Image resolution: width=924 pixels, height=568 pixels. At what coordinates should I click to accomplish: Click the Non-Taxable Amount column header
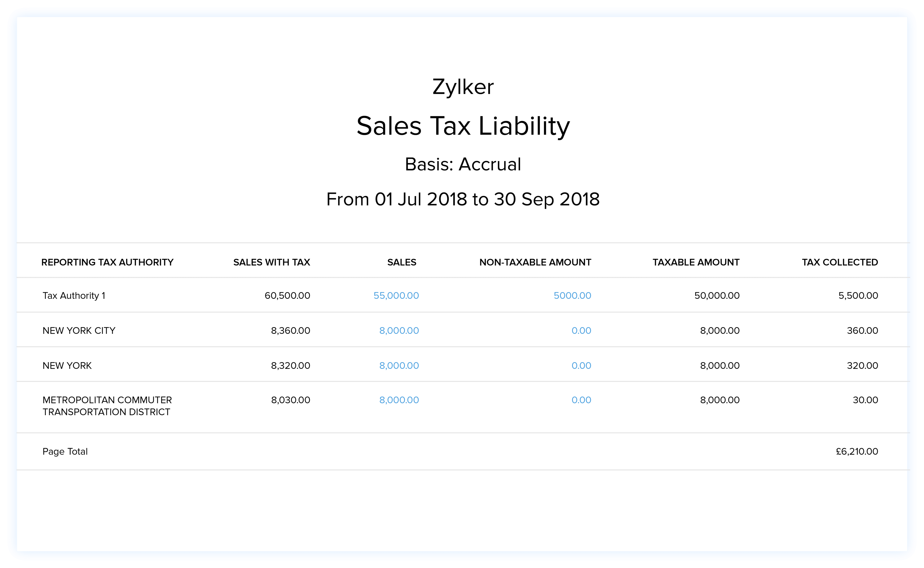pos(535,262)
